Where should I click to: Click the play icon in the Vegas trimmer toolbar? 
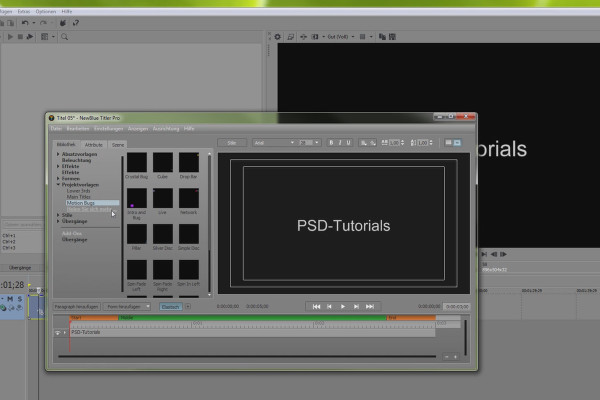[10, 37]
